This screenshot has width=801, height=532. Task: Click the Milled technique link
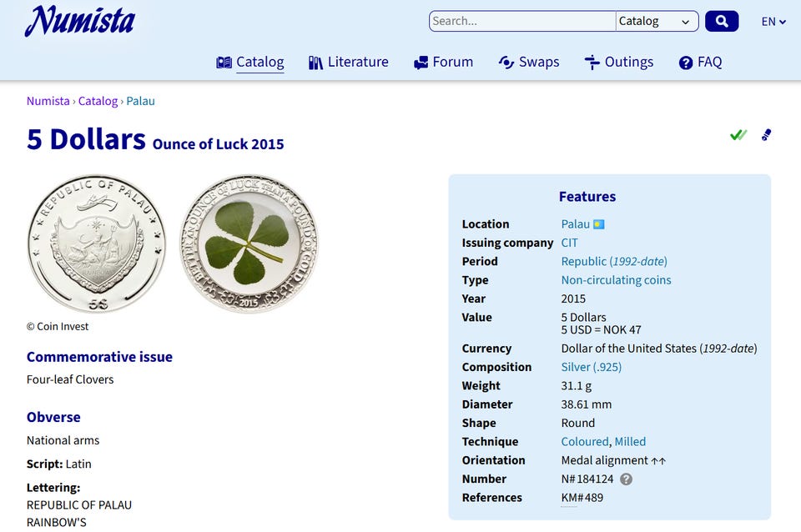(x=630, y=442)
